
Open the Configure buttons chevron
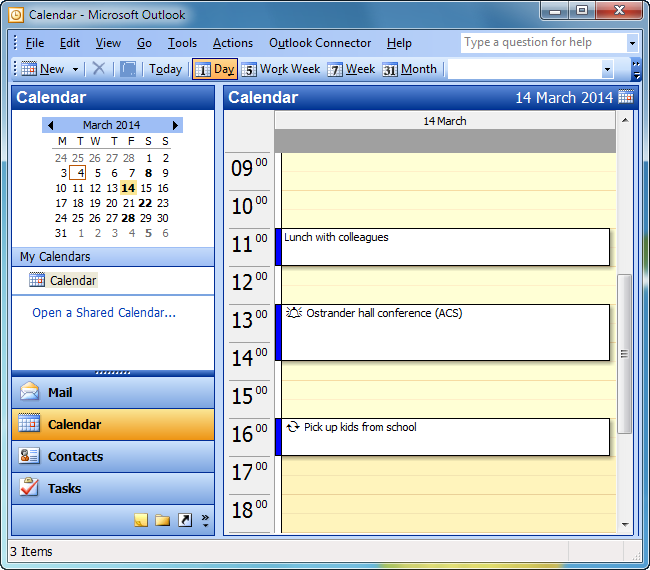tap(205, 520)
